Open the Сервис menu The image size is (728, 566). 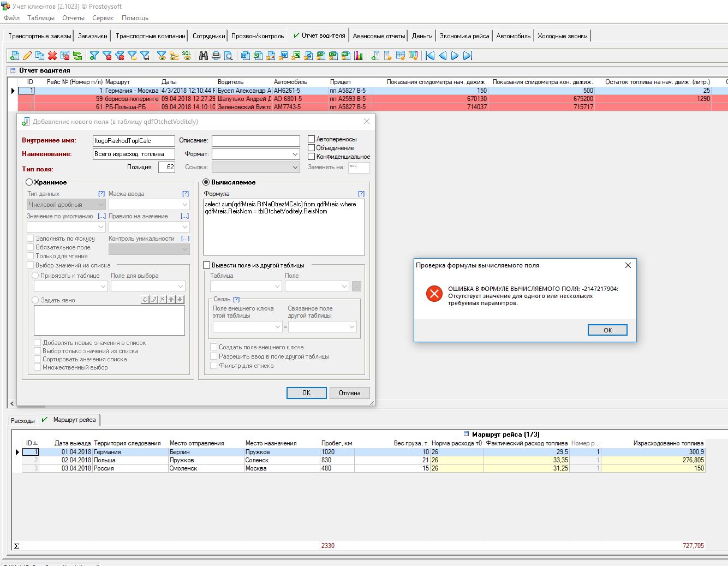pos(103,18)
